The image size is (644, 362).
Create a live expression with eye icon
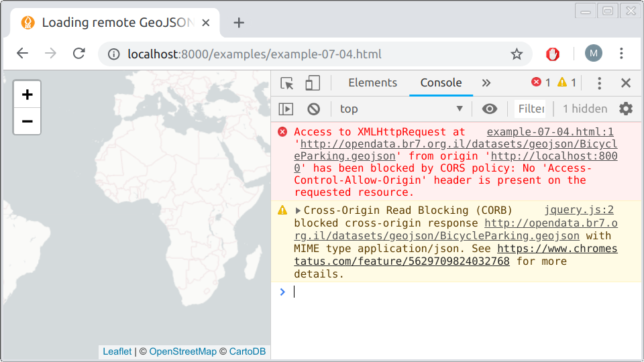(490, 109)
